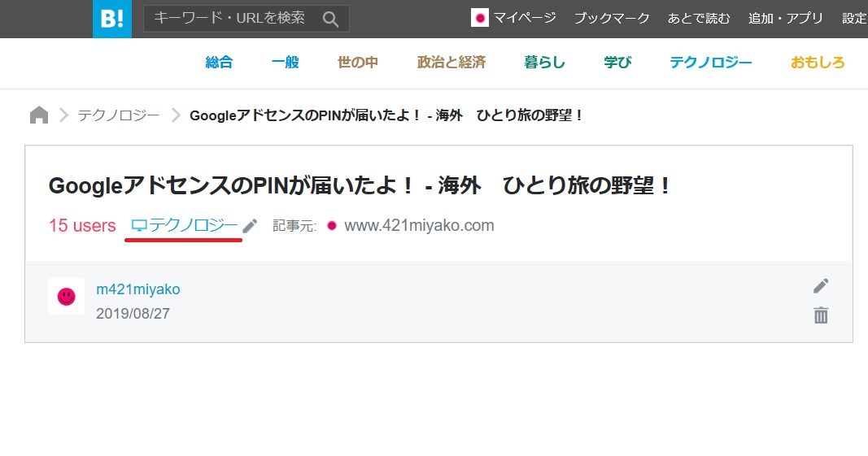The height and width of the screenshot is (456, 868).
Task: Click the search magnifier icon
Action: pos(330,20)
